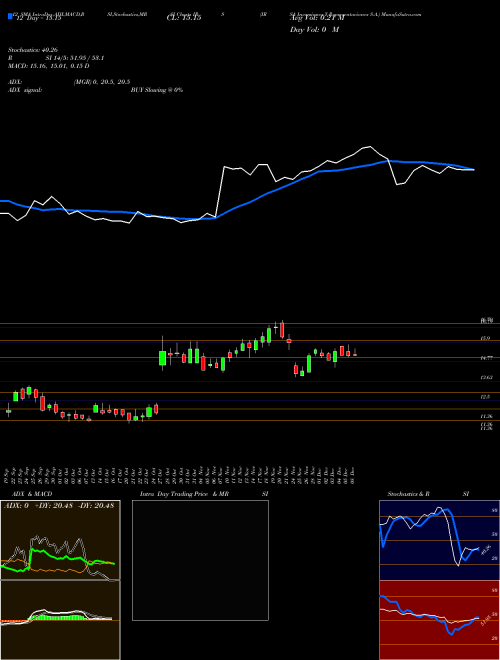Click the 'BUY Slowing @ 0%' signal text

point(157,90)
